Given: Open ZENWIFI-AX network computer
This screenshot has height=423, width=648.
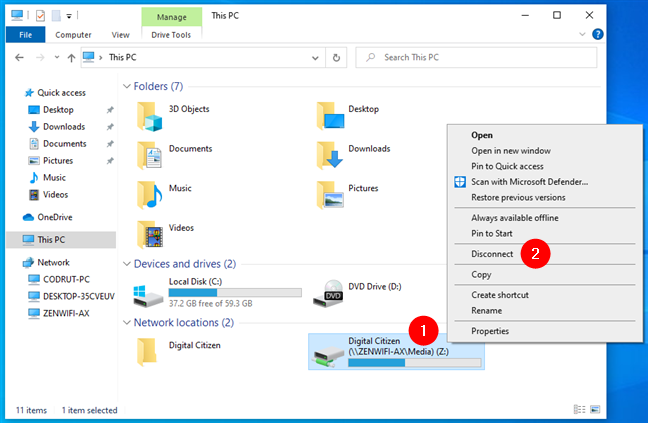Looking at the screenshot, I should 66,313.
